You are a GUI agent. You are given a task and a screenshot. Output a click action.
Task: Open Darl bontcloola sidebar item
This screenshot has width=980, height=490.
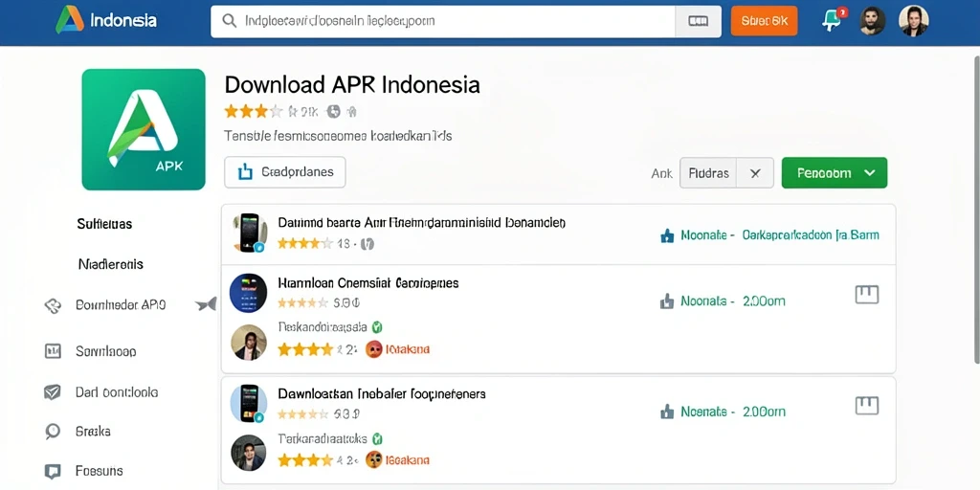pos(116,392)
